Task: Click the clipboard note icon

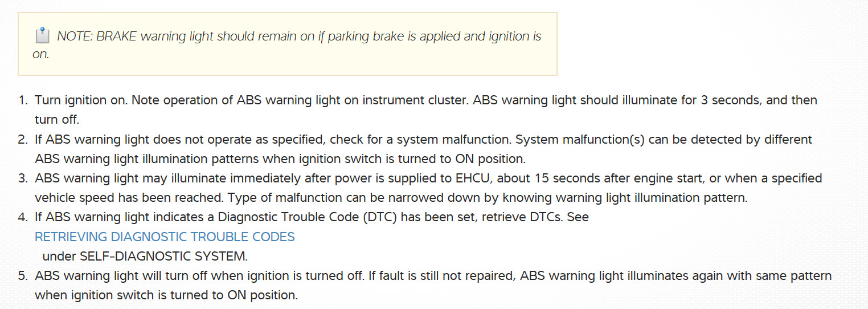Action: pyautogui.click(x=42, y=36)
